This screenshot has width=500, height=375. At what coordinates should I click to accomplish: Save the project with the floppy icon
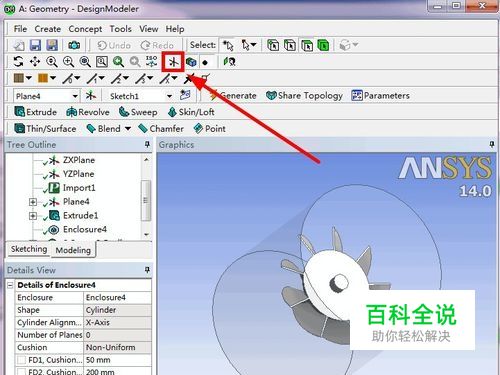click(x=35, y=45)
